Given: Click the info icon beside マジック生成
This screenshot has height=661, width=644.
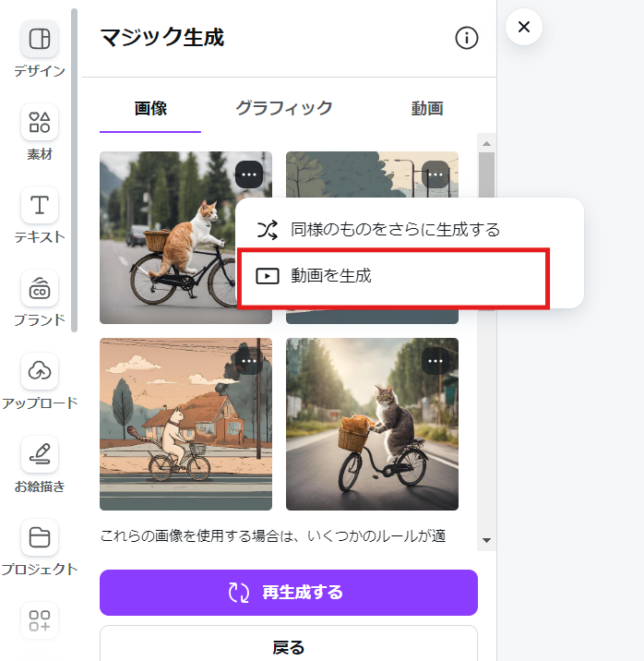Looking at the screenshot, I should [467, 38].
